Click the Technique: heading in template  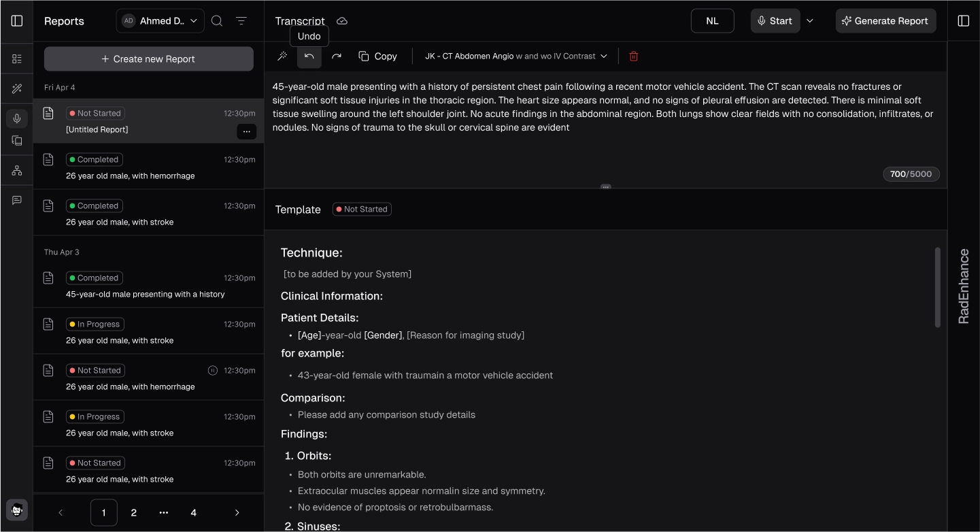(311, 253)
